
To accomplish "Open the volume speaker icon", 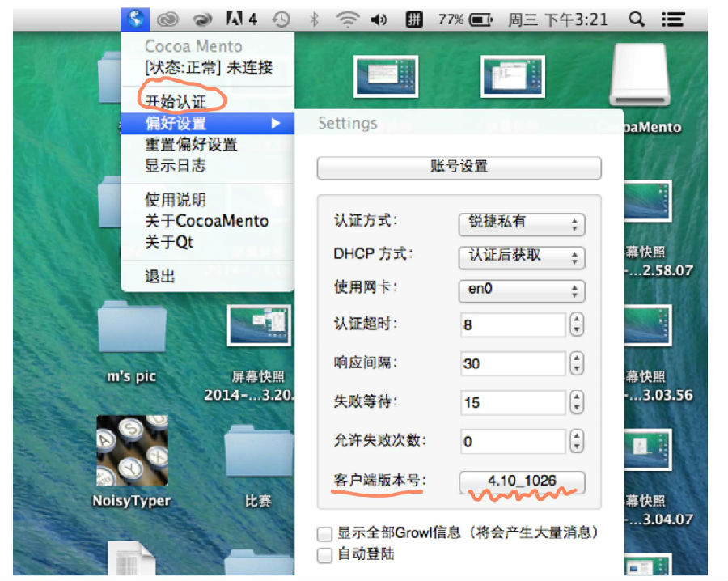I will point(379,19).
